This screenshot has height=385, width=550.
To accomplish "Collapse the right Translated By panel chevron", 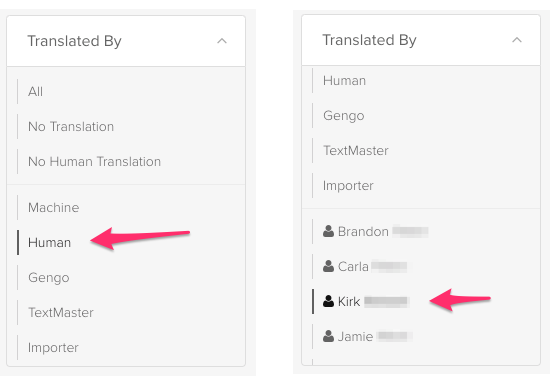I will click(x=517, y=40).
